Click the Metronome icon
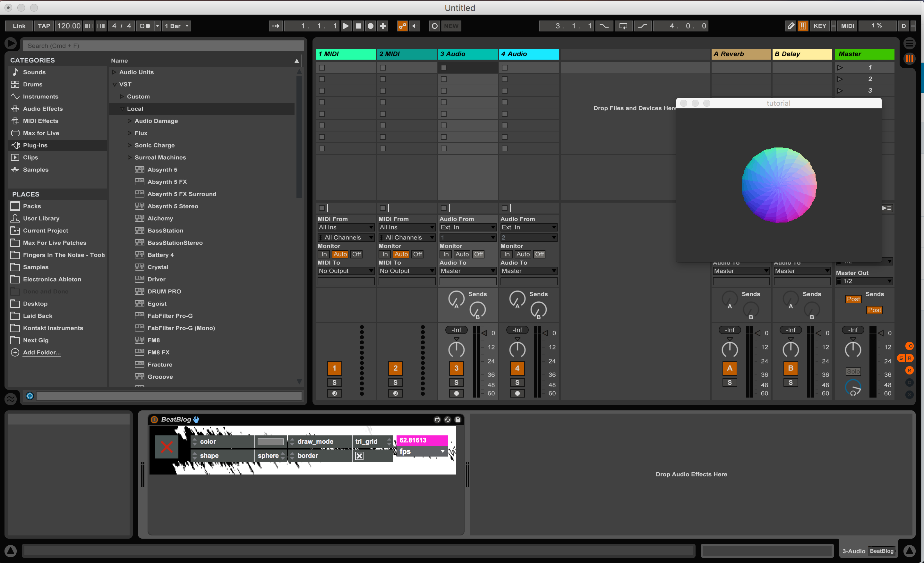 pos(145,26)
